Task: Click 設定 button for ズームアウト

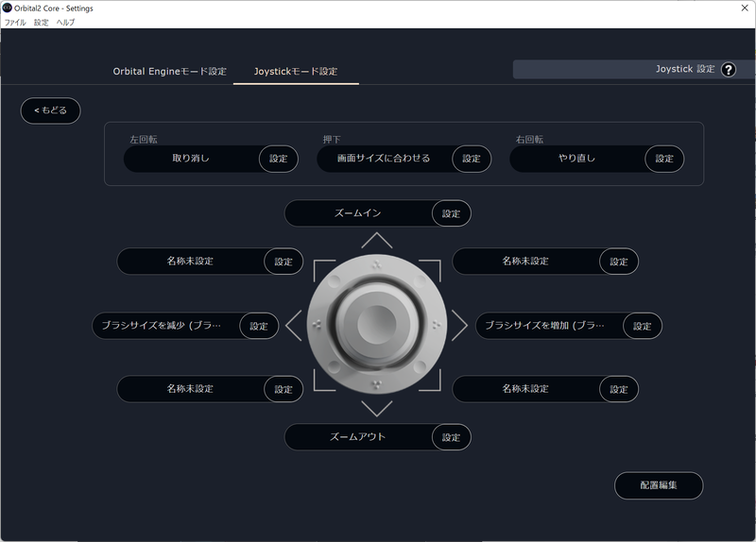Action: pos(452,437)
